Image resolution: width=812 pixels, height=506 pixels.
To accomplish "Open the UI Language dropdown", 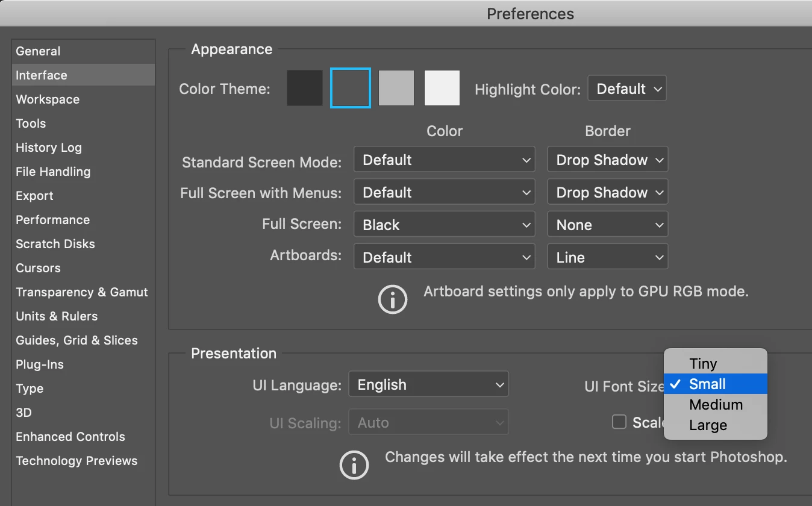I will click(428, 385).
